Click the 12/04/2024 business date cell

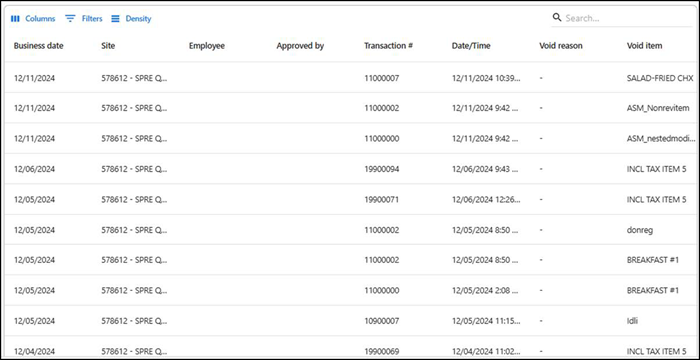pos(34,351)
